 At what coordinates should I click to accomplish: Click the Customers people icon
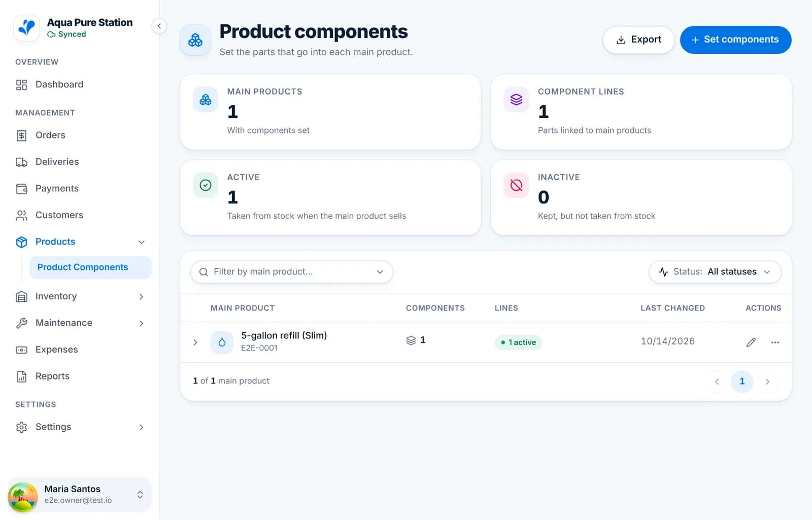tap(21, 216)
